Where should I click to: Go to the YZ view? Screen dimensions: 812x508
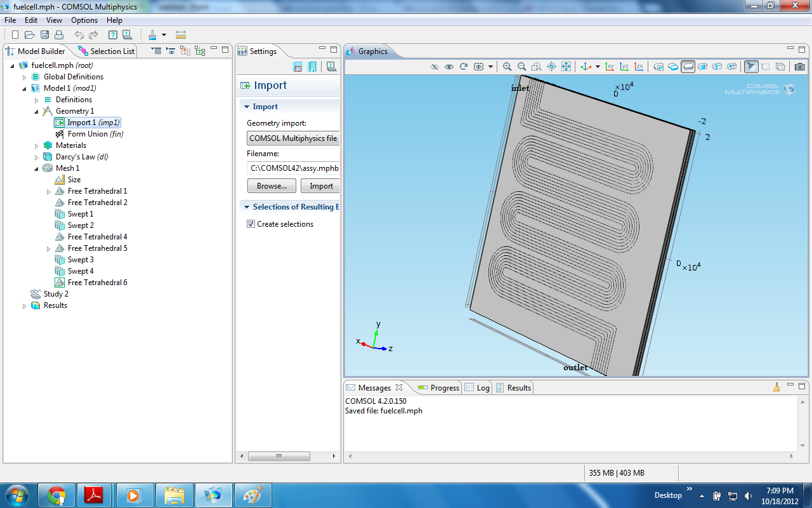pos(624,67)
